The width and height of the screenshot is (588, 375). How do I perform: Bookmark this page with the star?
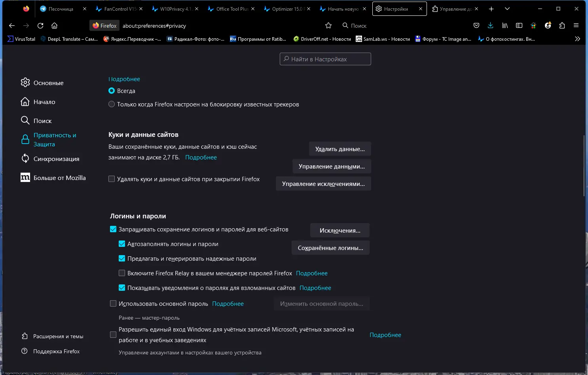(328, 26)
